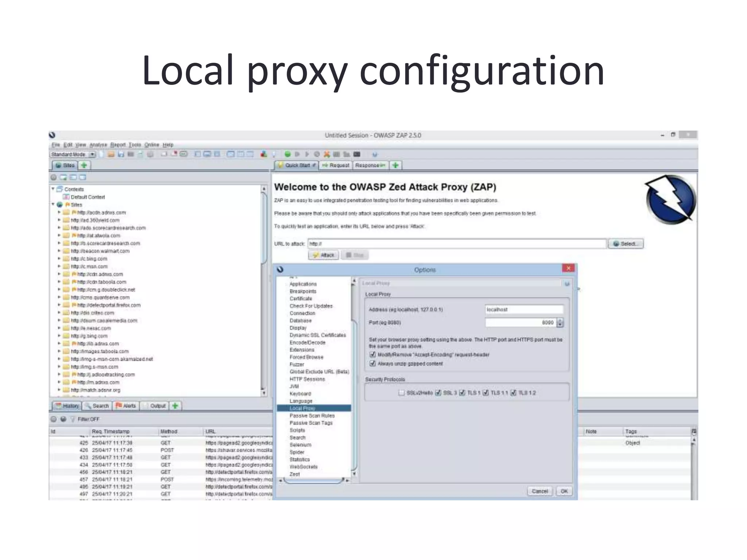Expand the http://beacon.walmart.com node

pos(59,251)
